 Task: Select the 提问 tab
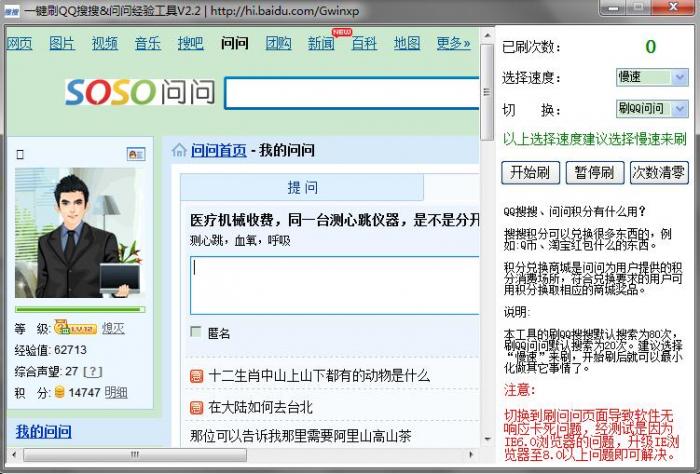[302, 187]
